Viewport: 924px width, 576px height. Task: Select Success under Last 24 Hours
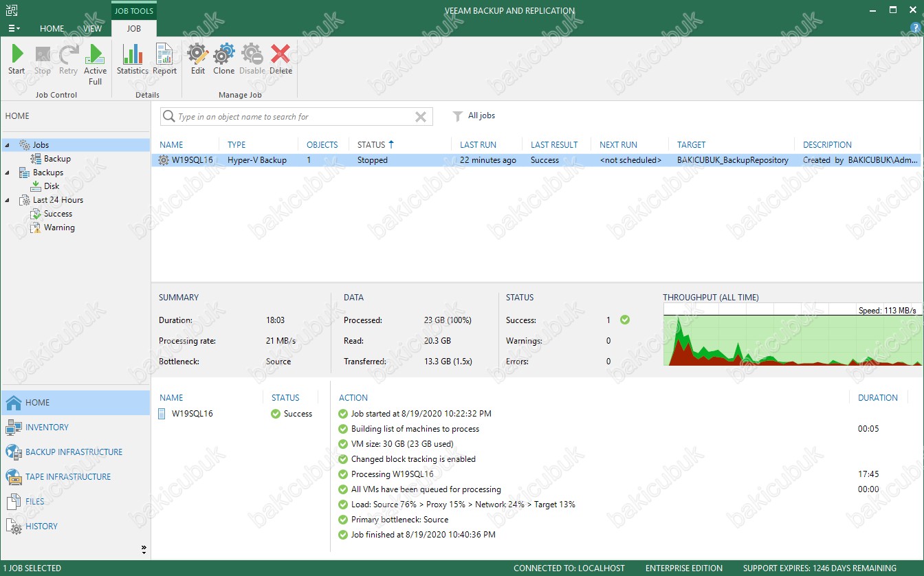pos(58,214)
